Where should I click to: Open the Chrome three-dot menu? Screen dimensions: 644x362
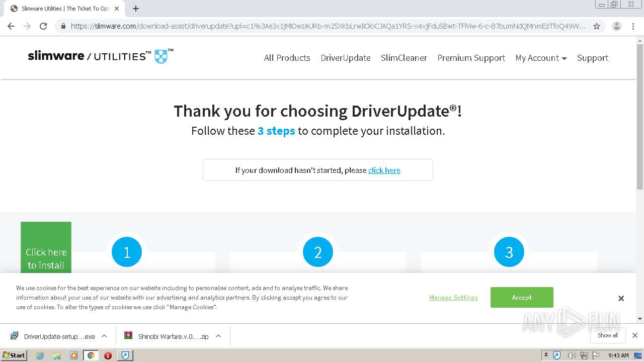click(x=633, y=26)
